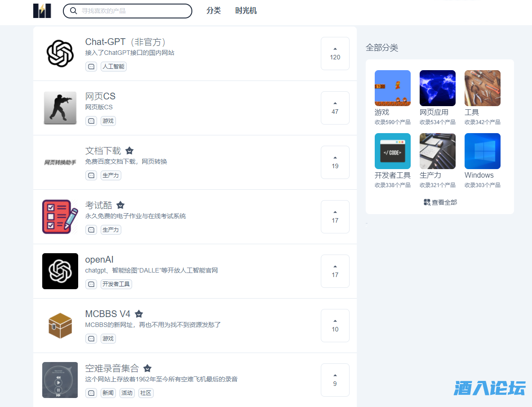The width and height of the screenshot is (532, 407).
Task: Upvote MCBBS V4 with 10 votes
Action: pyautogui.click(x=335, y=326)
